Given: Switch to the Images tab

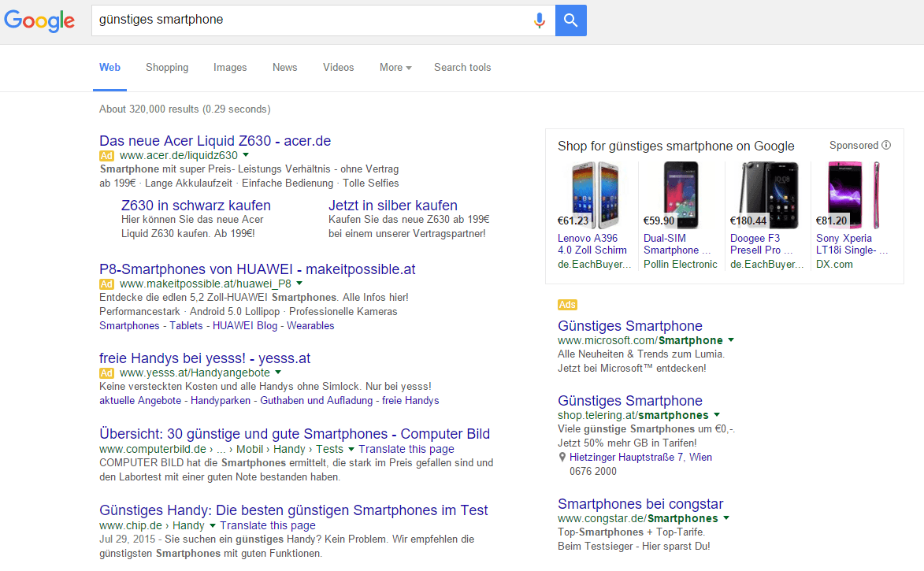Looking at the screenshot, I should tap(230, 68).
